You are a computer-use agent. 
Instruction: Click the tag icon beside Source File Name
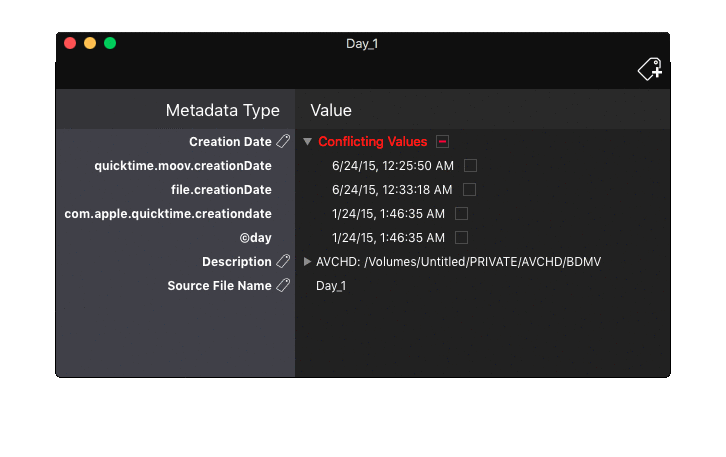pos(283,286)
